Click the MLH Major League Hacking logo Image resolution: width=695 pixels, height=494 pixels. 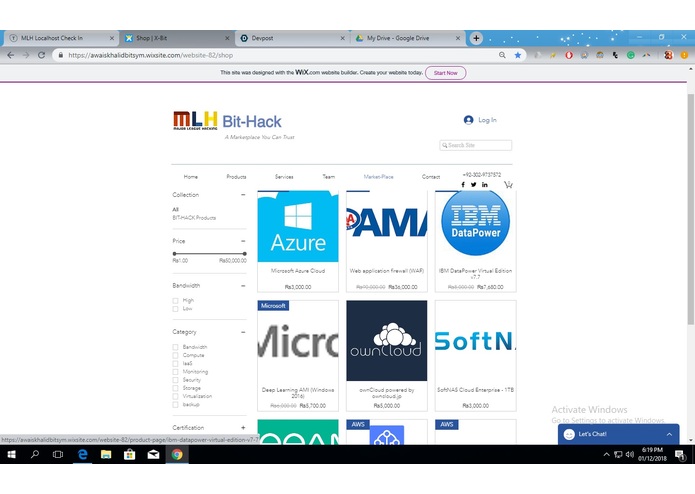(x=195, y=120)
